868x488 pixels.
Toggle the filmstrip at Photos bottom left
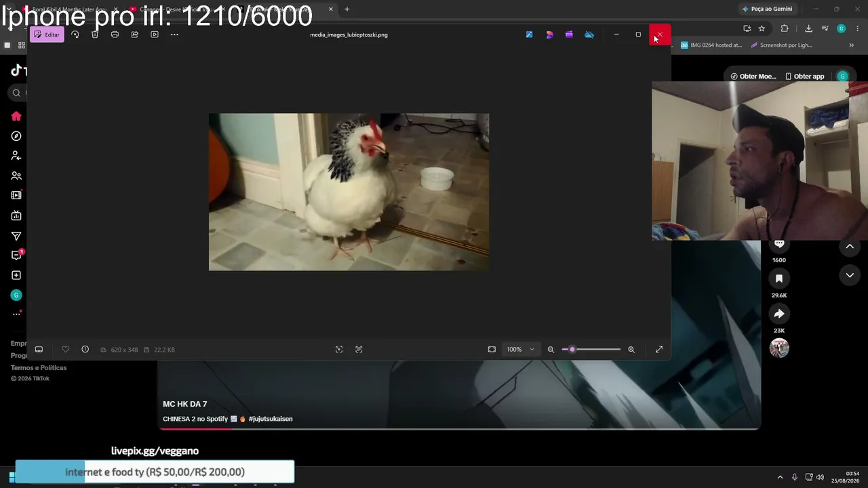[39, 350]
